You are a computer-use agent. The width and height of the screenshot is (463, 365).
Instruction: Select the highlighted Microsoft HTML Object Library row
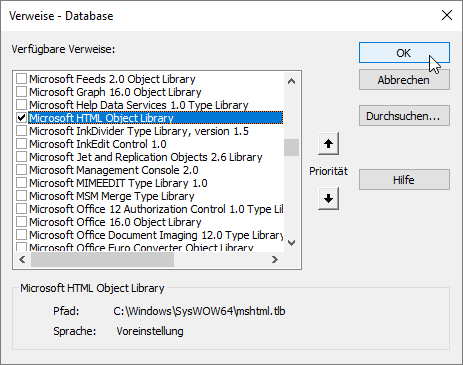[156, 118]
